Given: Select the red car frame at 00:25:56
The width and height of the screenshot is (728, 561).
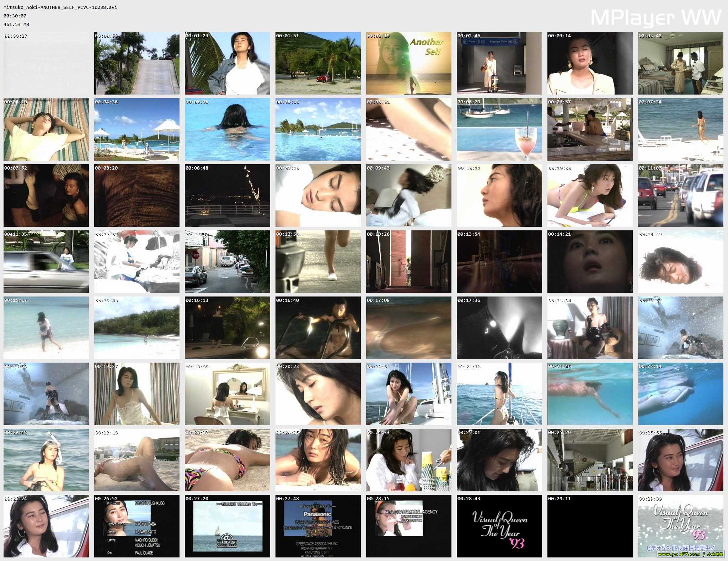Looking at the screenshot, I should pos(681,460).
